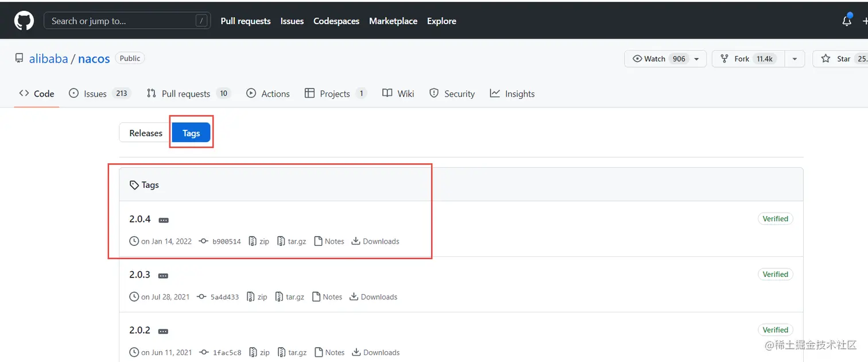Open the 2.0.2 tag link
This screenshot has height=362, width=868.
[140, 330]
